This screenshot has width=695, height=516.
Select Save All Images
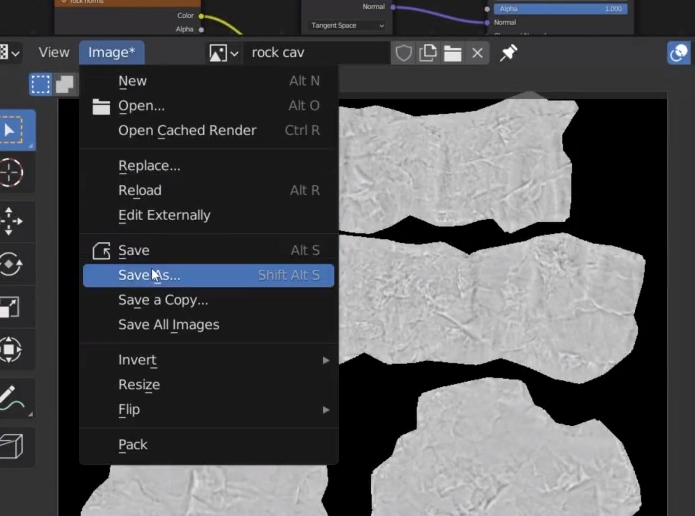[x=208, y=324]
